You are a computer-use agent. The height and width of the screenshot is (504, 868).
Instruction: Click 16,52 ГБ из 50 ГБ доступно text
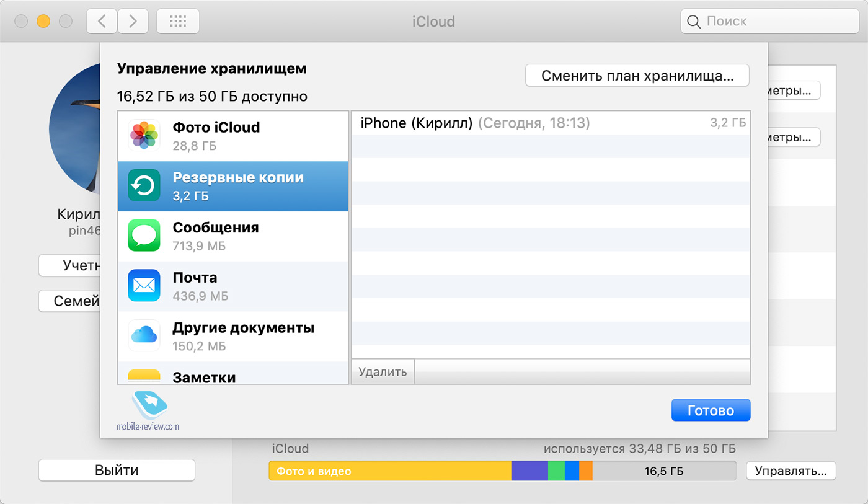pyautogui.click(x=212, y=97)
